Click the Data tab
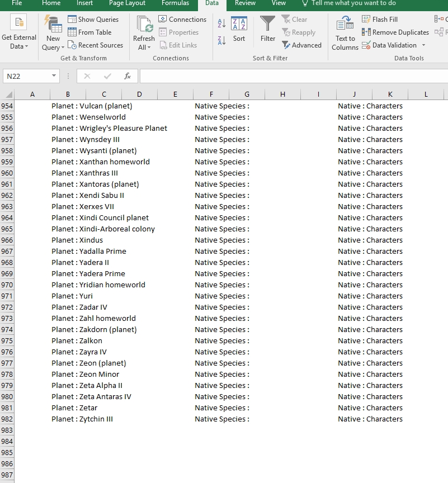 click(212, 3)
